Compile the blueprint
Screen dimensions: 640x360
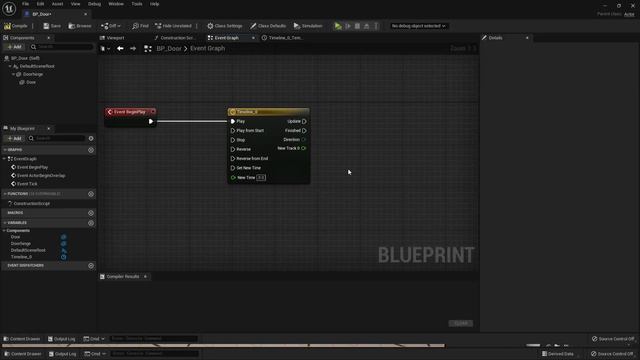point(16,26)
